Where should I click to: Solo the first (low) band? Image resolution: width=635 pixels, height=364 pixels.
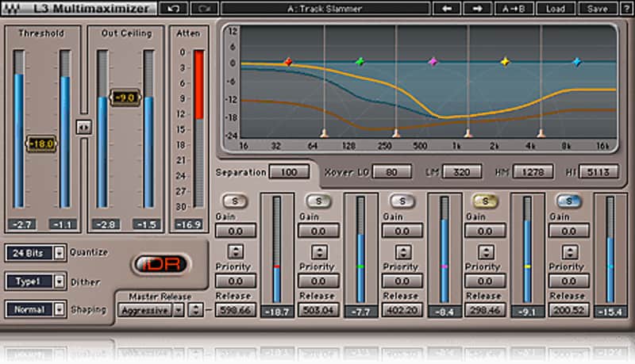(235, 201)
